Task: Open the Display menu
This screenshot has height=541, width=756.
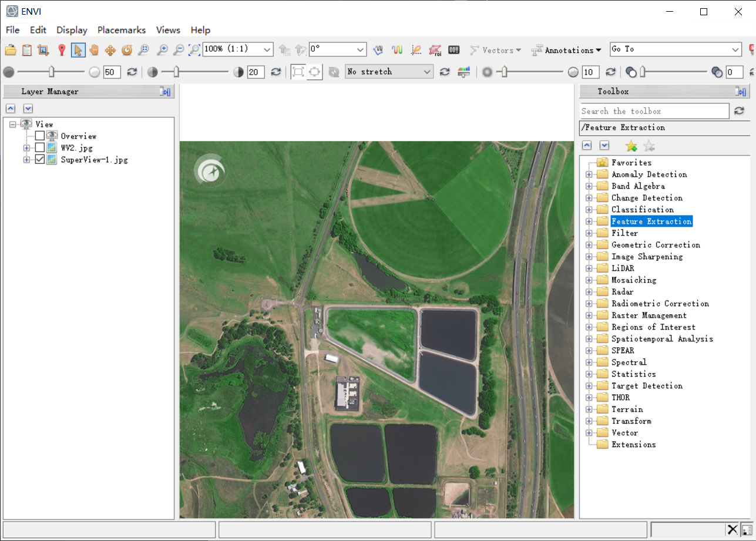Action: pos(72,30)
